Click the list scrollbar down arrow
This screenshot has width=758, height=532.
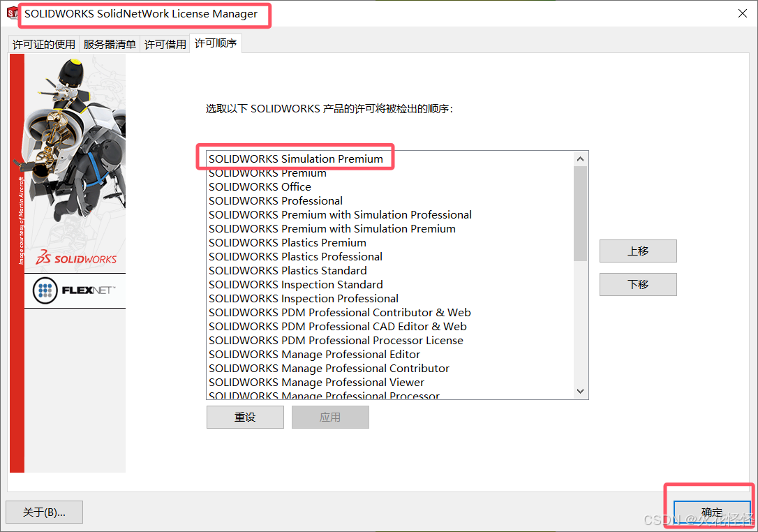[581, 391]
